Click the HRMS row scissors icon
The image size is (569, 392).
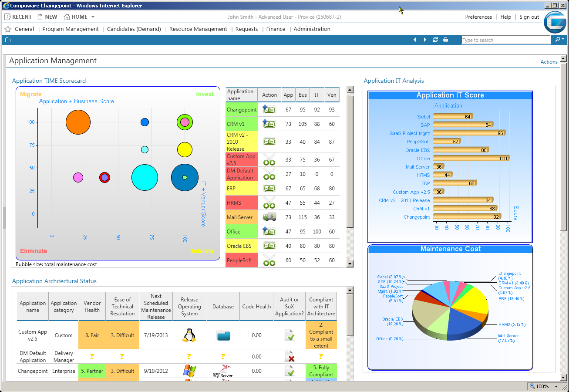269,203
